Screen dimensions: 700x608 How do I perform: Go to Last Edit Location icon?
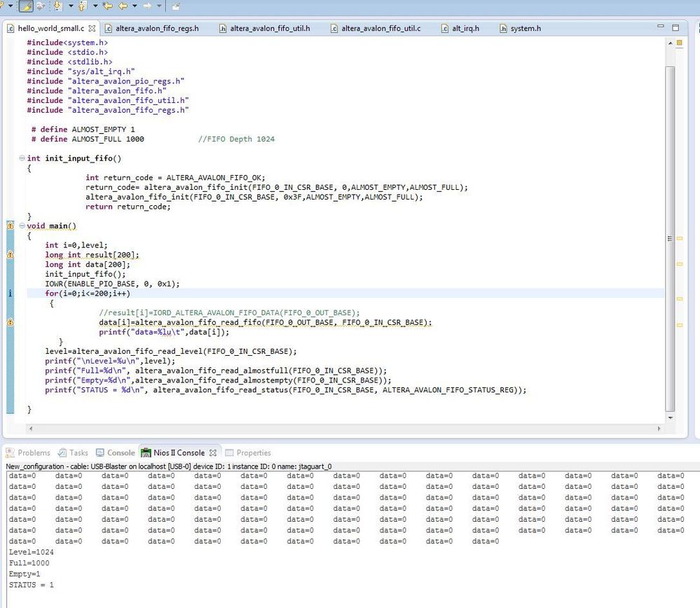(107, 6)
